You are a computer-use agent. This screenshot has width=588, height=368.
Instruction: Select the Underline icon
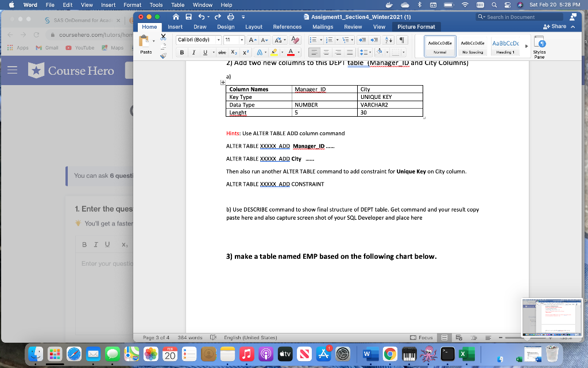(204, 52)
